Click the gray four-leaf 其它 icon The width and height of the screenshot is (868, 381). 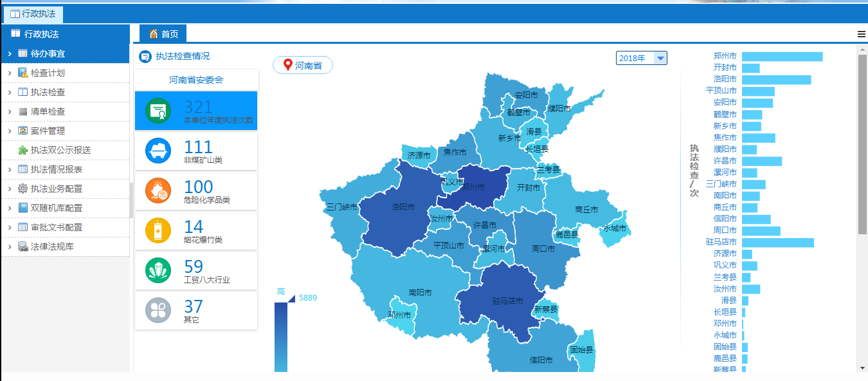pos(158,310)
